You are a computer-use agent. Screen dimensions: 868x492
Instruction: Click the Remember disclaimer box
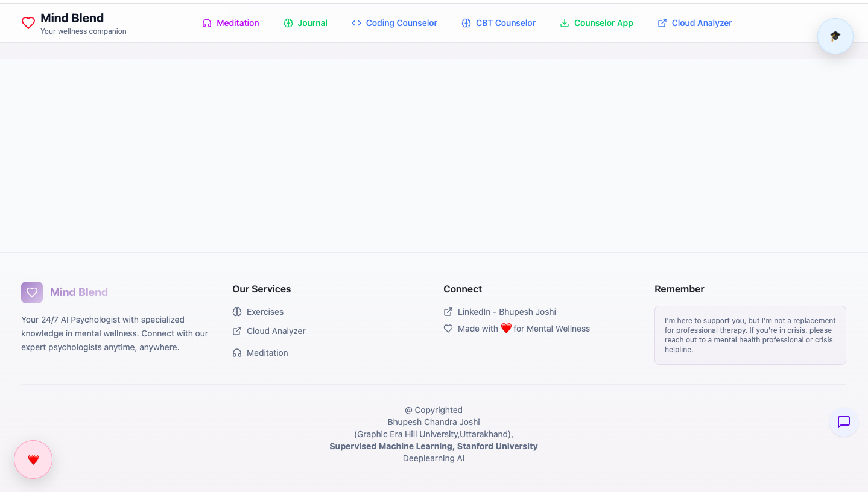click(750, 335)
